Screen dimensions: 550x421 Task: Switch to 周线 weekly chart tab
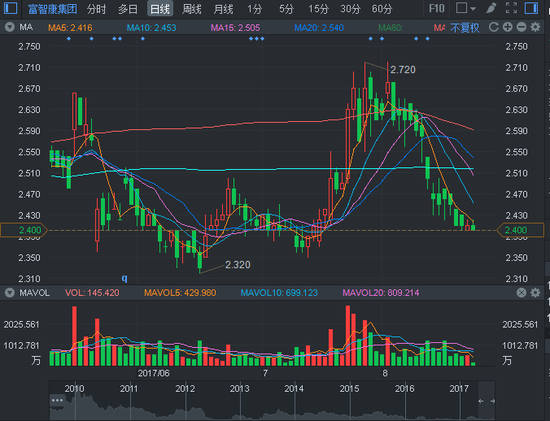coord(192,9)
